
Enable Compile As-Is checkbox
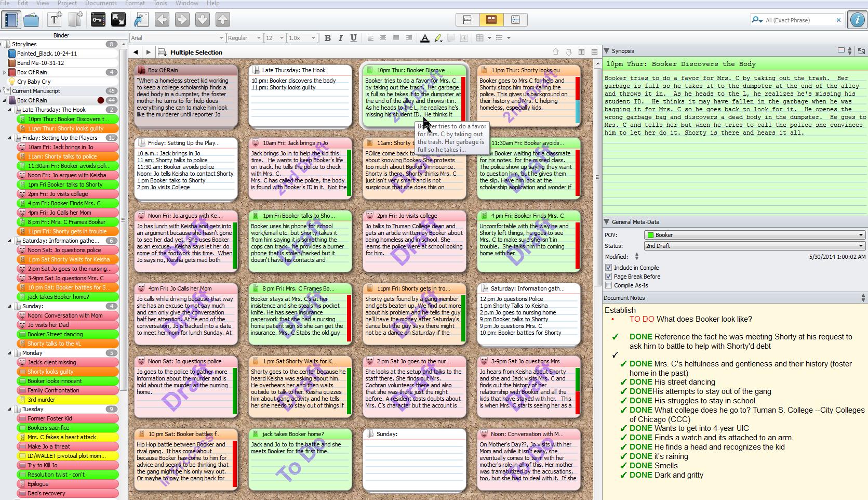pyautogui.click(x=608, y=285)
